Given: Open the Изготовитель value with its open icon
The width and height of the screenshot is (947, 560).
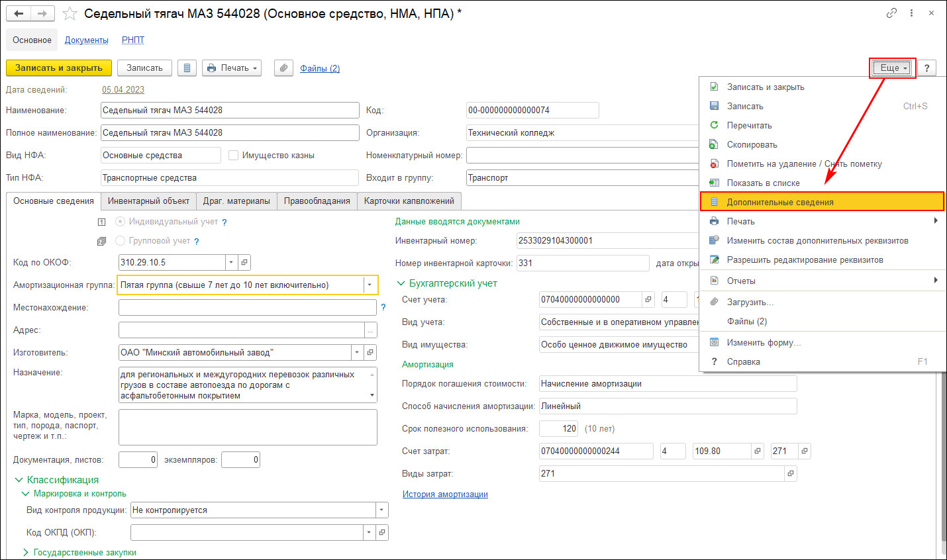Looking at the screenshot, I should point(370,352).
